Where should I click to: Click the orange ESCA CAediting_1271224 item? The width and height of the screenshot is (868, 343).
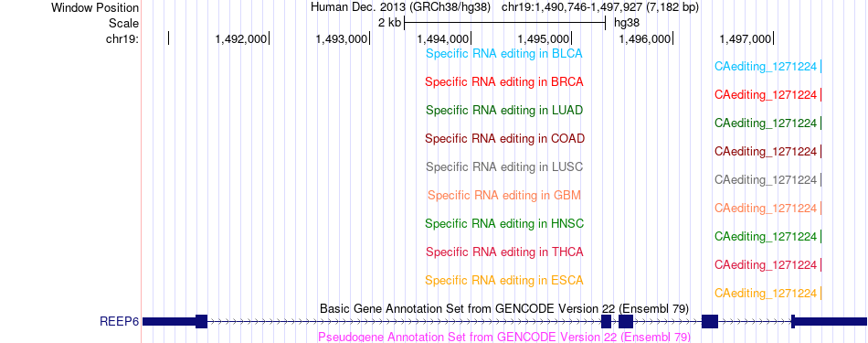767,293
